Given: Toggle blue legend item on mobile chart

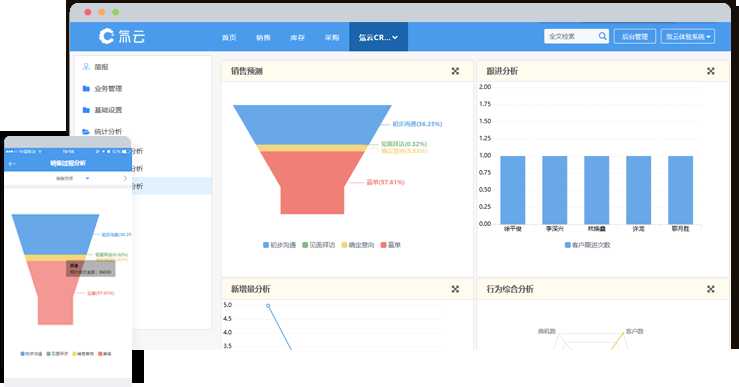Looking at the screenshot, I should [32, 354].
